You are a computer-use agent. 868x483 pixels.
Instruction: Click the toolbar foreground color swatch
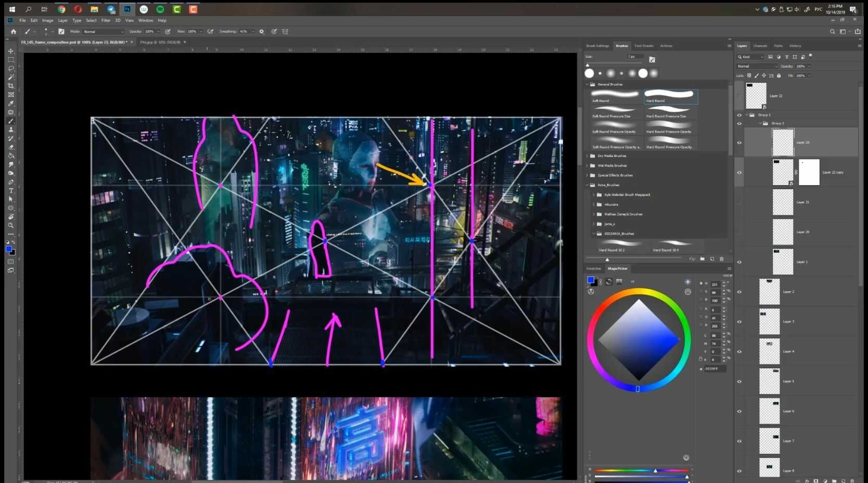9,250
